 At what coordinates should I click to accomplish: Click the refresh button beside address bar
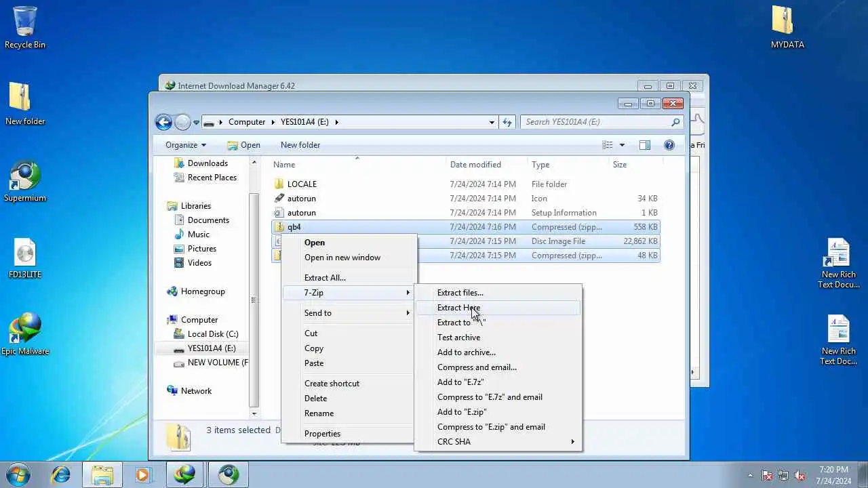pos(507,122)
